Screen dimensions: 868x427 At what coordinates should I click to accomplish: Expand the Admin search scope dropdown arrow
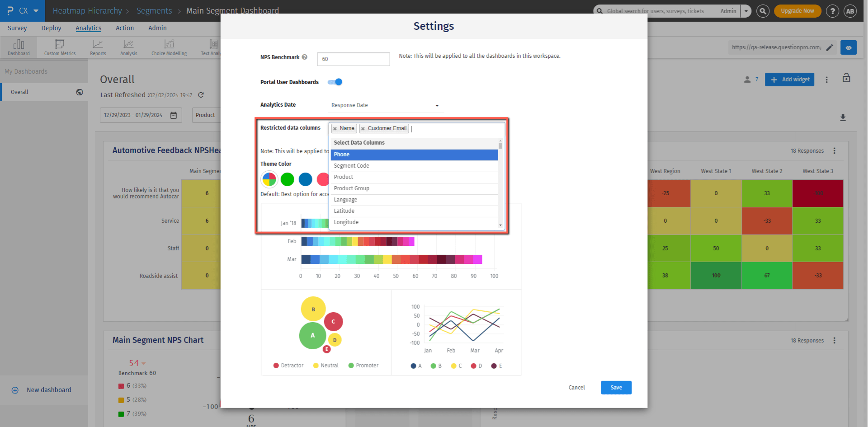tap(745, 11)
